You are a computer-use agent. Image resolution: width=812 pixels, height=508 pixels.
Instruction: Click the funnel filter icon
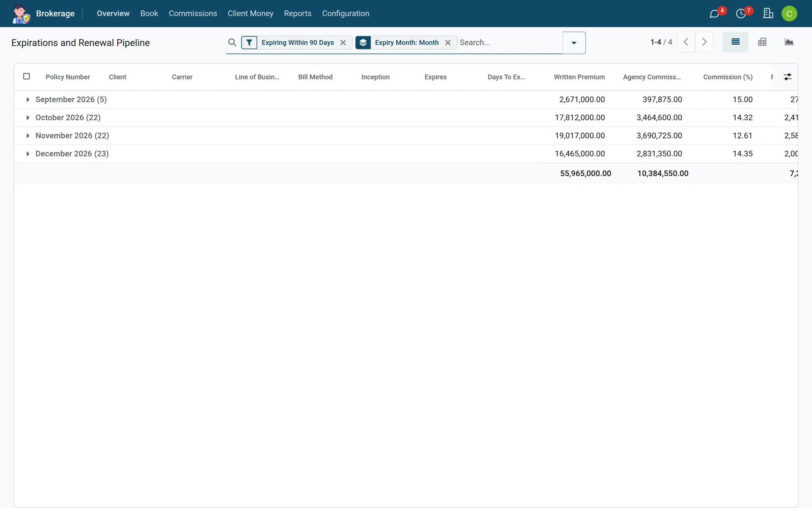(x=249, y=42)
